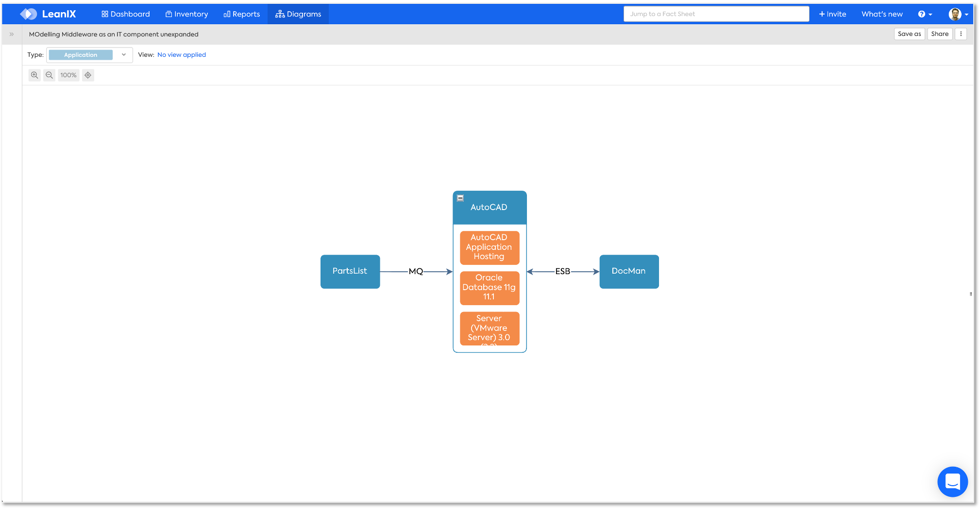Open the Dashboard menu

(126, 14)
